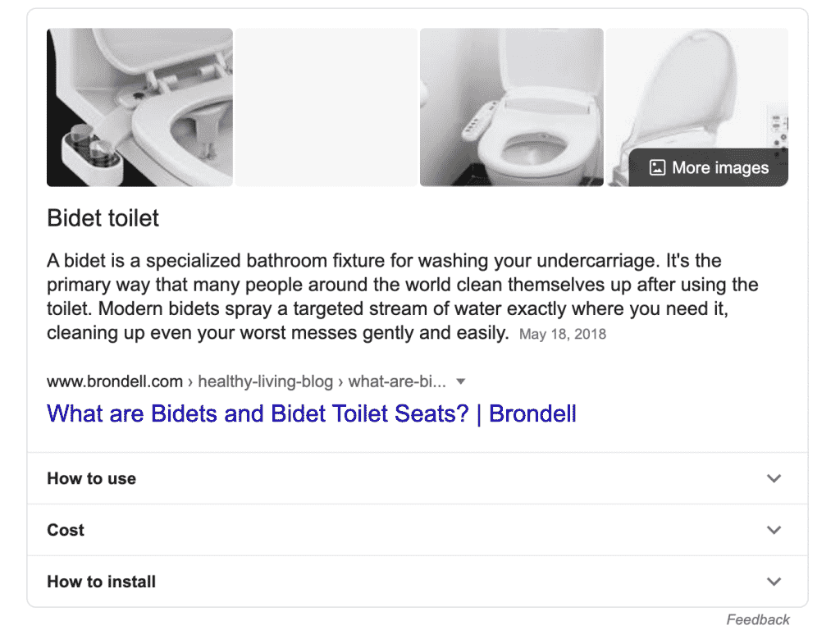Click the How to install chevron arrow

[x=774, y=581]
